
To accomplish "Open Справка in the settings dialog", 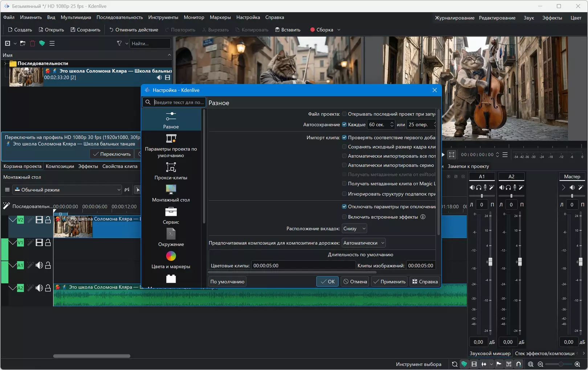I will 425,281.
